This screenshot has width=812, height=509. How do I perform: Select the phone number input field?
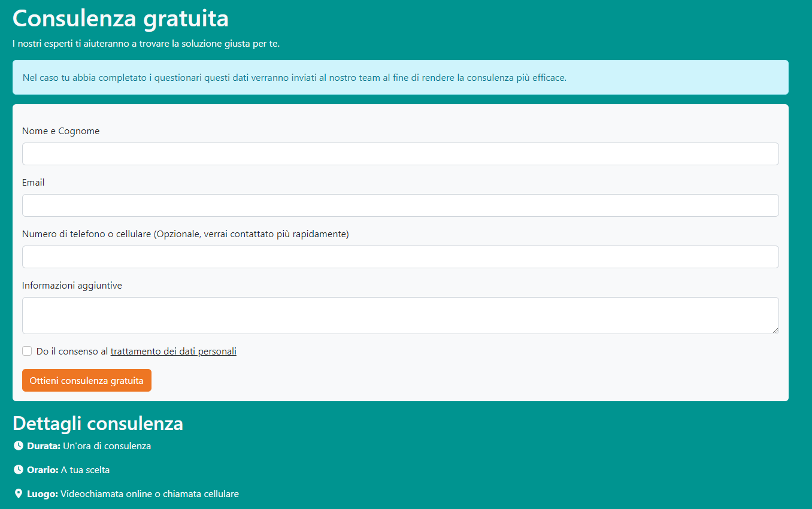(400, 257)
